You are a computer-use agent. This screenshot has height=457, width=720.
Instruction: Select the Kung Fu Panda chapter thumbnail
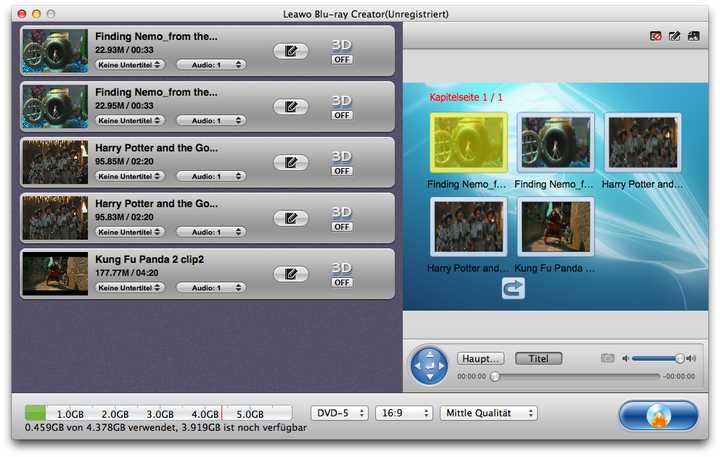(x=556, y=227)
